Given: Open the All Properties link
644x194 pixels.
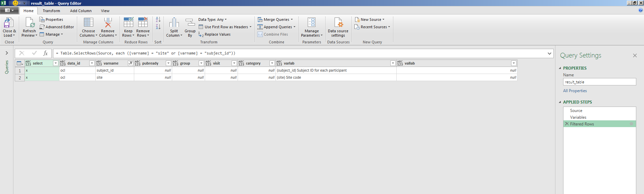Looking at the screenshot, I should pyautogui.click(x=575, y=91).
